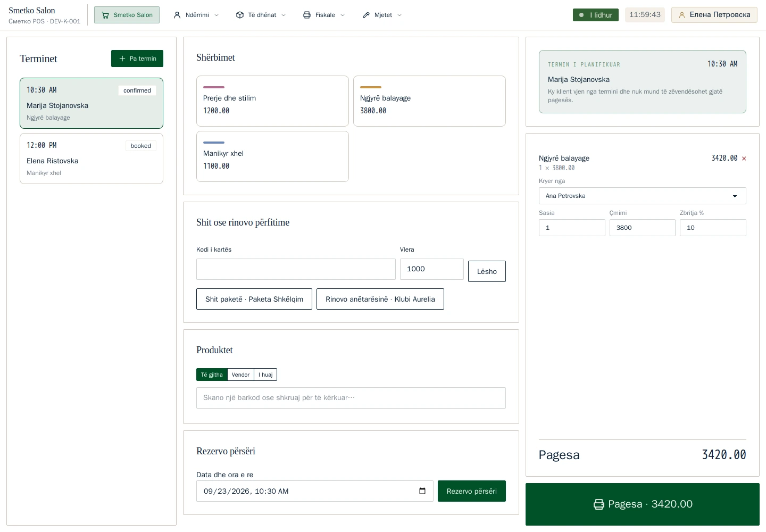766x532 pixels.
Task: Click the person icon beside Ndërrimi
Action: pyautogui.click(x=177, y=15)
